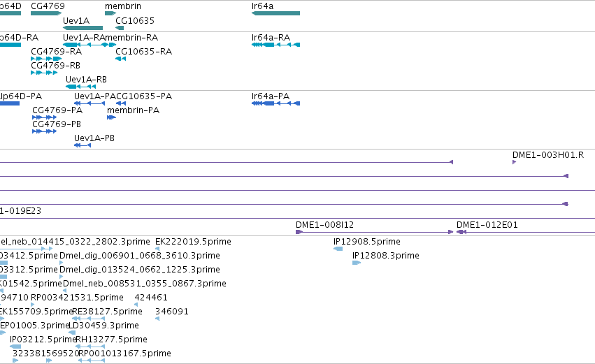Select the teal Uev1A gene arrow bar

click(83, 28)
